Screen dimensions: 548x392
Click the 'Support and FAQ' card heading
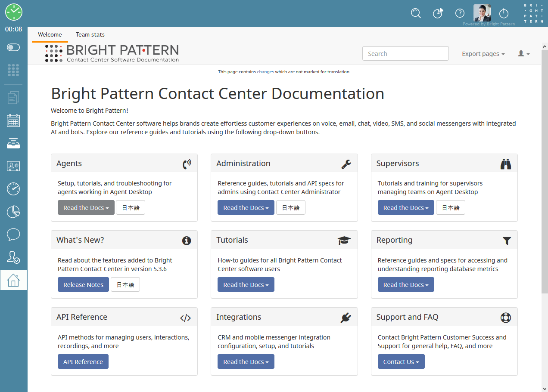tap(407, 317)
